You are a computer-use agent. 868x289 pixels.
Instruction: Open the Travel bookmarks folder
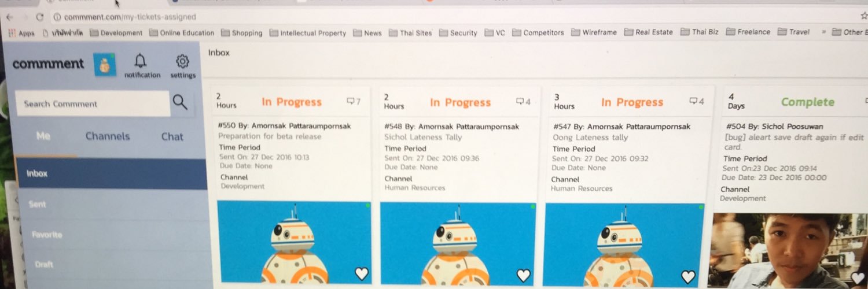(794, 32)
